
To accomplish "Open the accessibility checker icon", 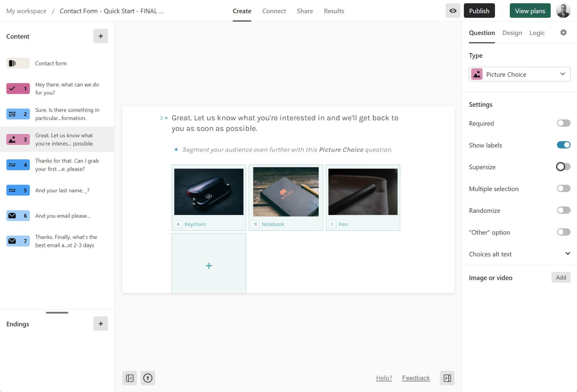I will (x=148, y=378).
